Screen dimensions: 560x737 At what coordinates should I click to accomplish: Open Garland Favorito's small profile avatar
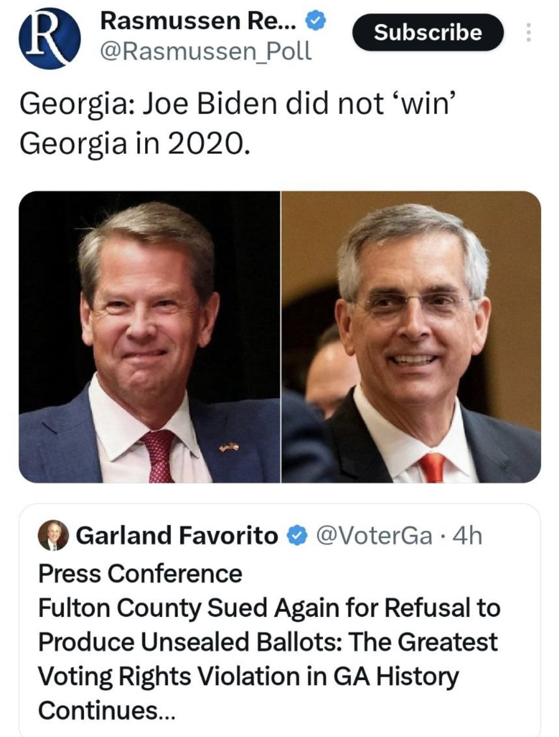pos(54,535)
